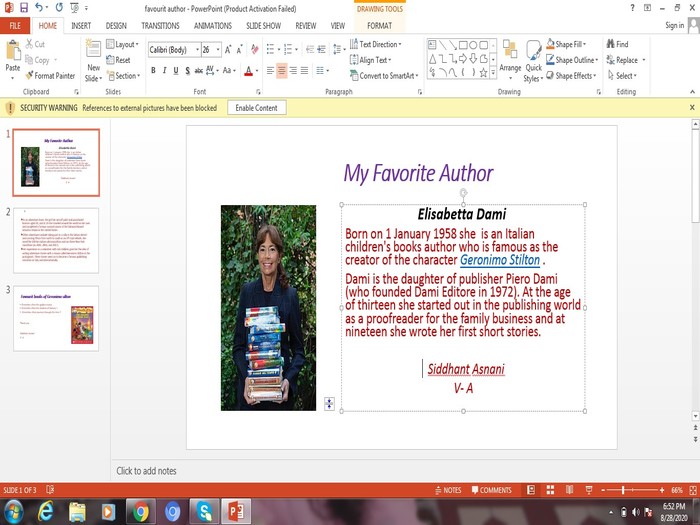This screenshot has height=525, width=700.
Task: Cut the selected content
Action: 35,44
